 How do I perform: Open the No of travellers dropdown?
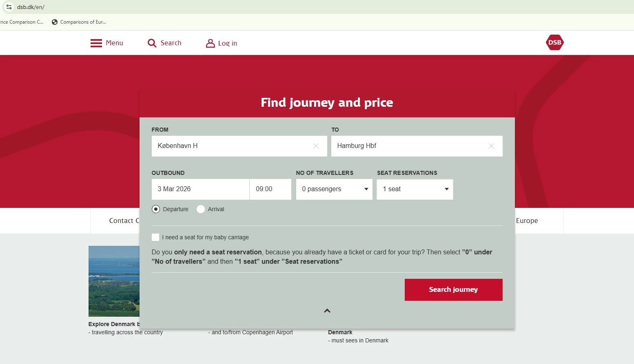[334, 189]
